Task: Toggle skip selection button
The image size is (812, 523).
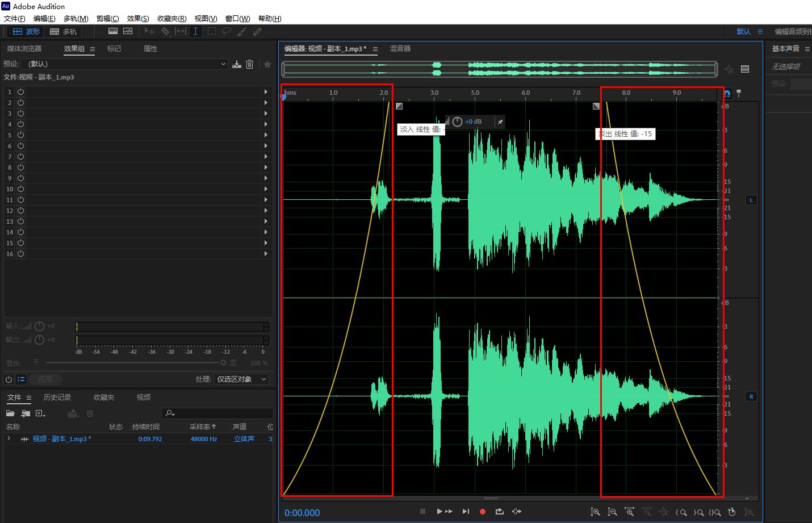Action: pyautogui.click(x=517, y=512)
